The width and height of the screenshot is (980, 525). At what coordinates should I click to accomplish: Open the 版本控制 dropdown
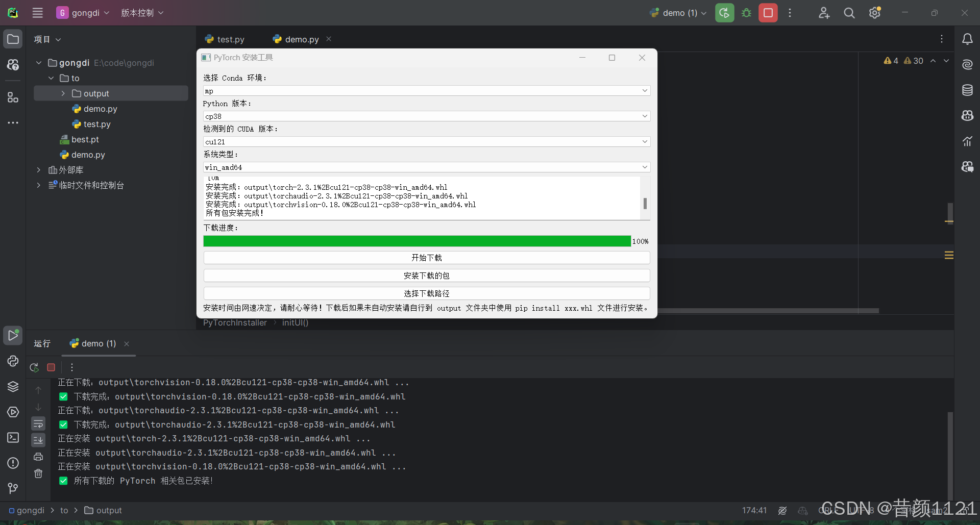point(142,13)
